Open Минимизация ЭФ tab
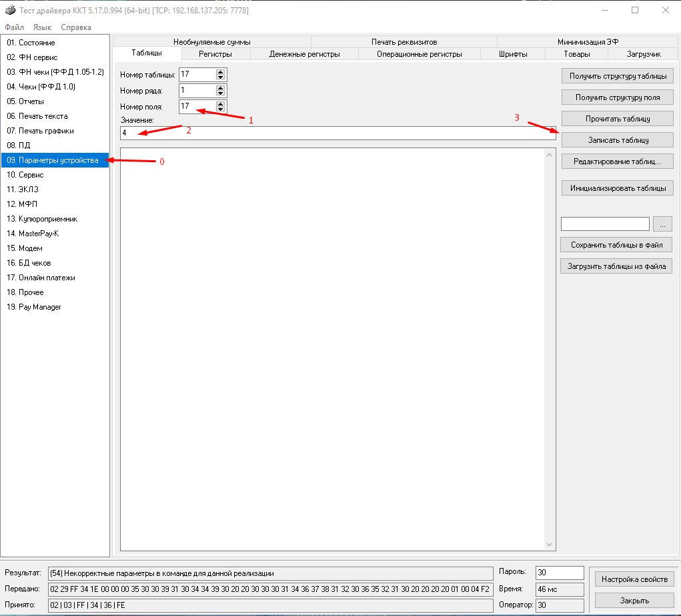Image resolution: width=681 pixels, height=616 pixels. pyautogui.click(x=588, y=42)
